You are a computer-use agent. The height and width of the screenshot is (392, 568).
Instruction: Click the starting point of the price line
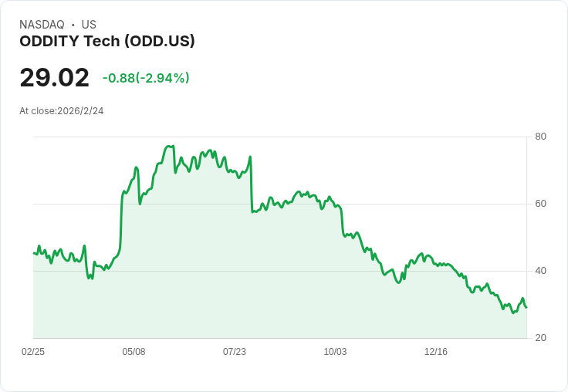(x=34, y=253)
